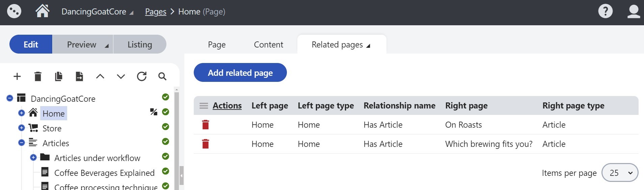Select Articles under workflow folder
The height and width of the screenshot is (190, 644).
[x=97, y=158]
